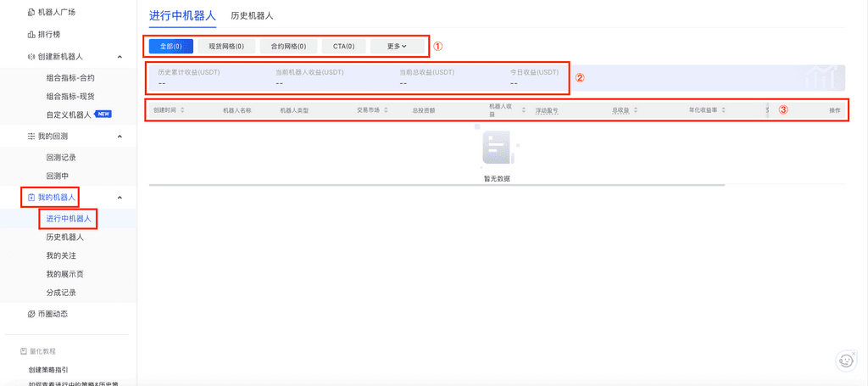Open the 更多 filter dropdown

coord(397,46)
